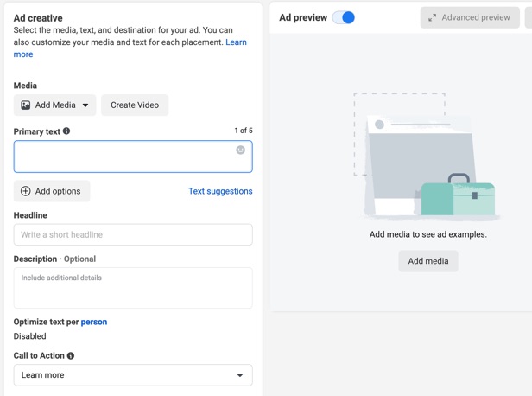
Task: Click the Create Video button
Action: (135, 105)
